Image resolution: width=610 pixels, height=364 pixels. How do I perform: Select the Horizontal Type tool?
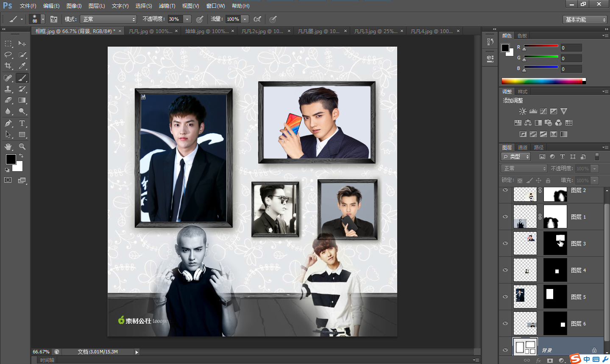pyautogui.click(x=22, y=123)
